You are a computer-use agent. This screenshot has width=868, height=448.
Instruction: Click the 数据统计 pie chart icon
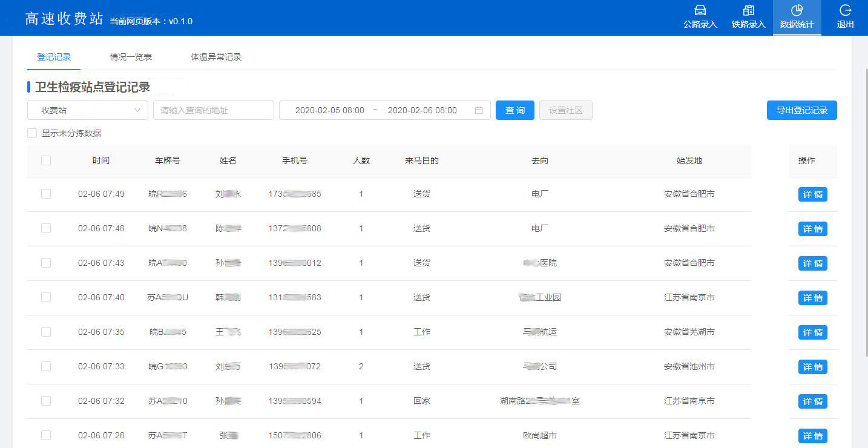[x=797, y=11]
